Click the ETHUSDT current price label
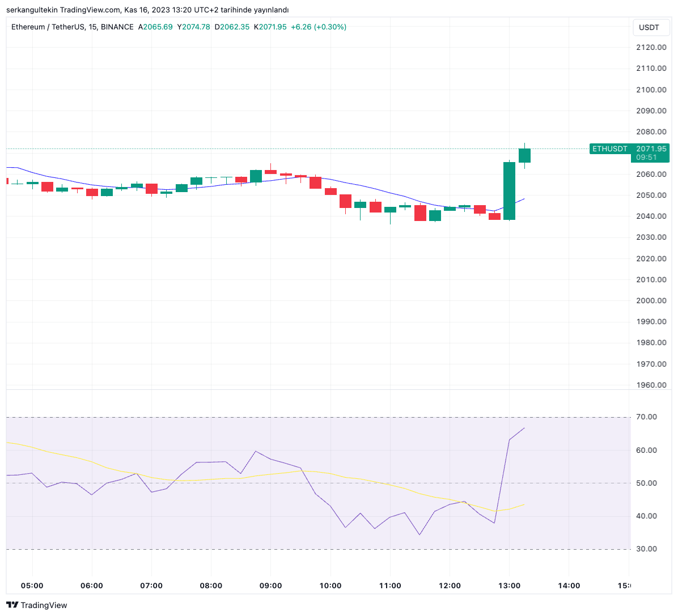 [x=629, y=149]
